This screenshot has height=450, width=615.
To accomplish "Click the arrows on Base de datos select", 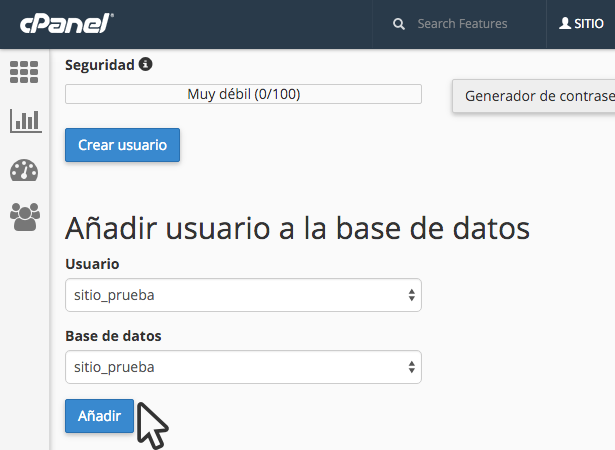I will tap(411, 367).
